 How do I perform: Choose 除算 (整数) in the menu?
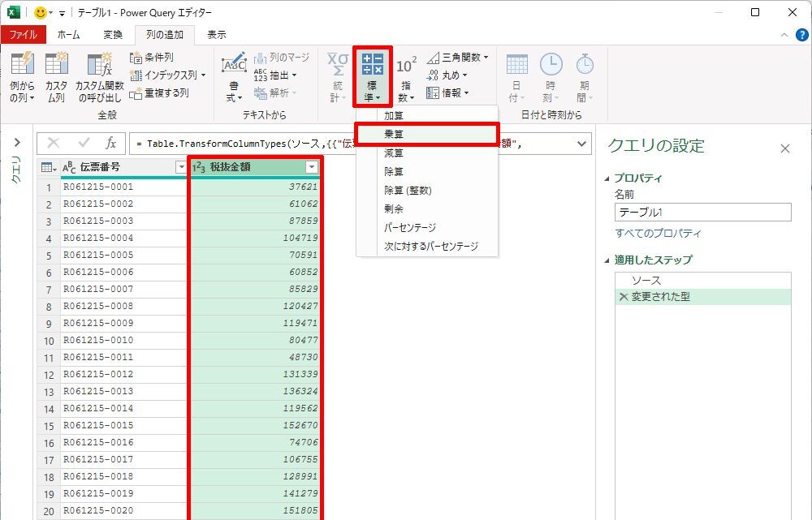click(x=408, y=190)
